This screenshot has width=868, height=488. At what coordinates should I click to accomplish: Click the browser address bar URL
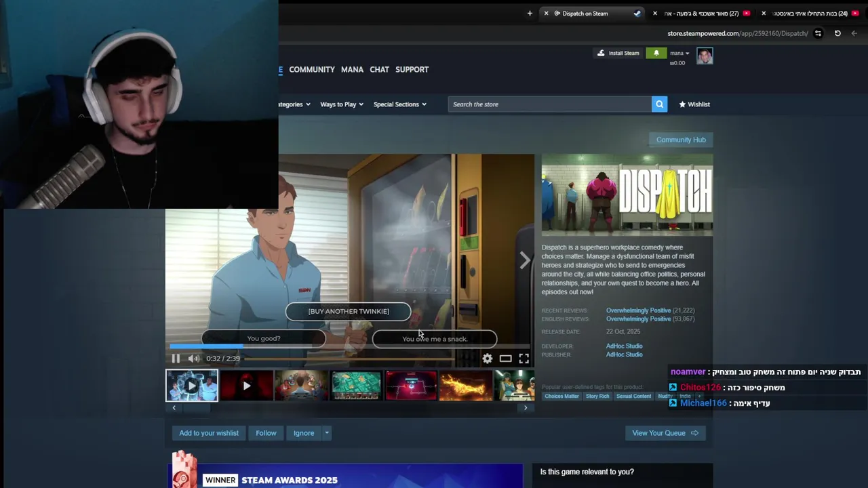pyautogui.click(x=738, y=33)
